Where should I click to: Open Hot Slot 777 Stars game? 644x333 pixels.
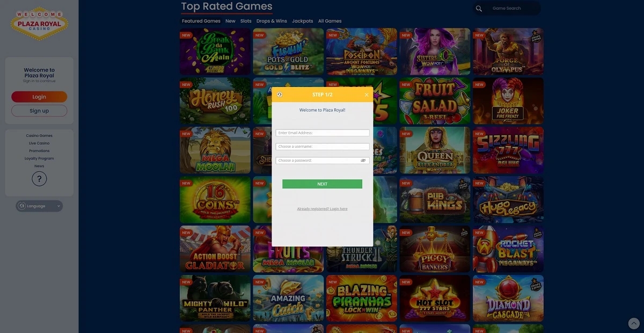435,298
